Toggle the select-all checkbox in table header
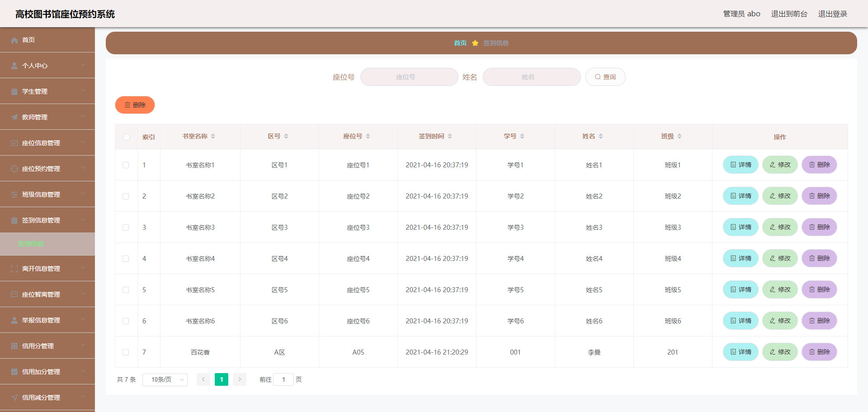Viewport: 868px width, 412px height. (x=127, y=137)
